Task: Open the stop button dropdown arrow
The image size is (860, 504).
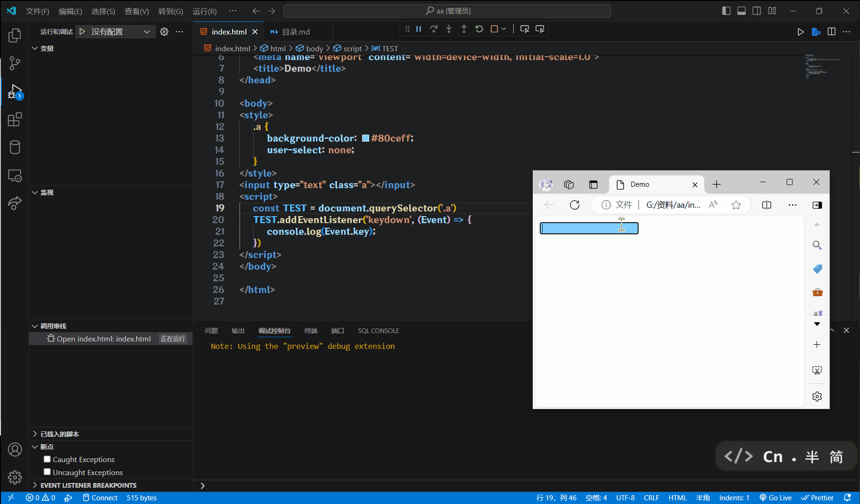Action: tap(503, 29)
